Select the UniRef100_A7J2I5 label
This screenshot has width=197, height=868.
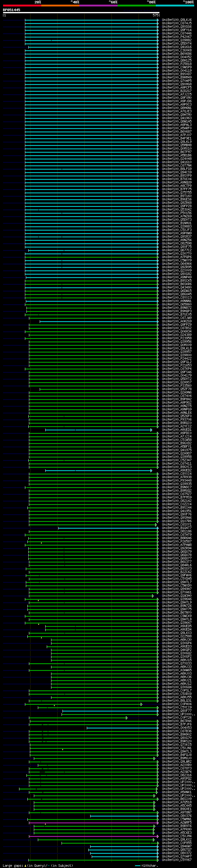tap(177, 94)
